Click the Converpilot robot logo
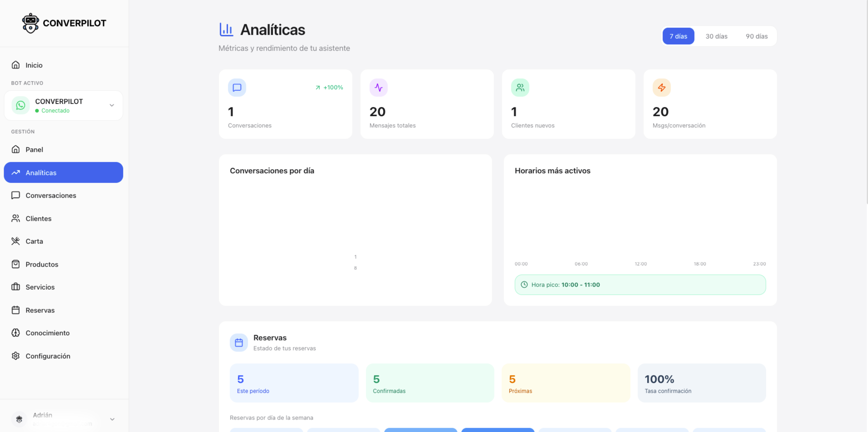 coord(30,23)
